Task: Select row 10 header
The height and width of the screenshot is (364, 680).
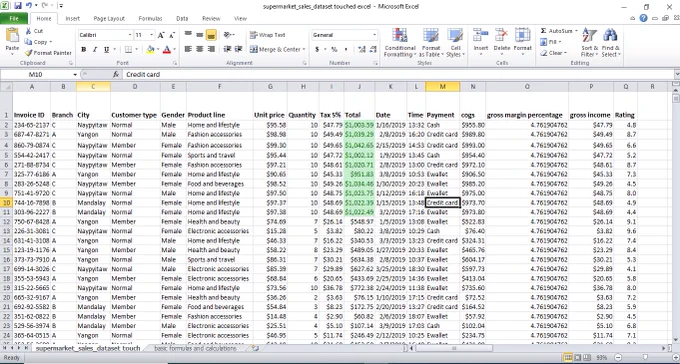Action: click(7, 203)
